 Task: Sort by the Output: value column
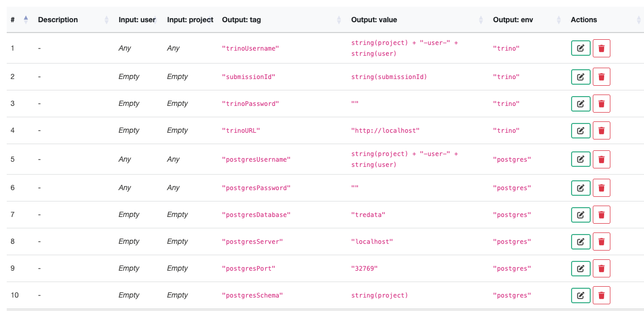pos(373,20)
